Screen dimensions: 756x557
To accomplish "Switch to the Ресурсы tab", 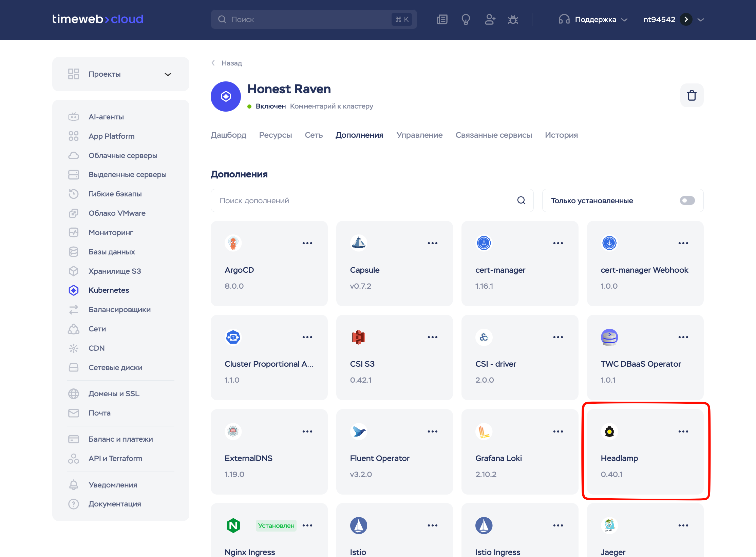I will point(275,135).
